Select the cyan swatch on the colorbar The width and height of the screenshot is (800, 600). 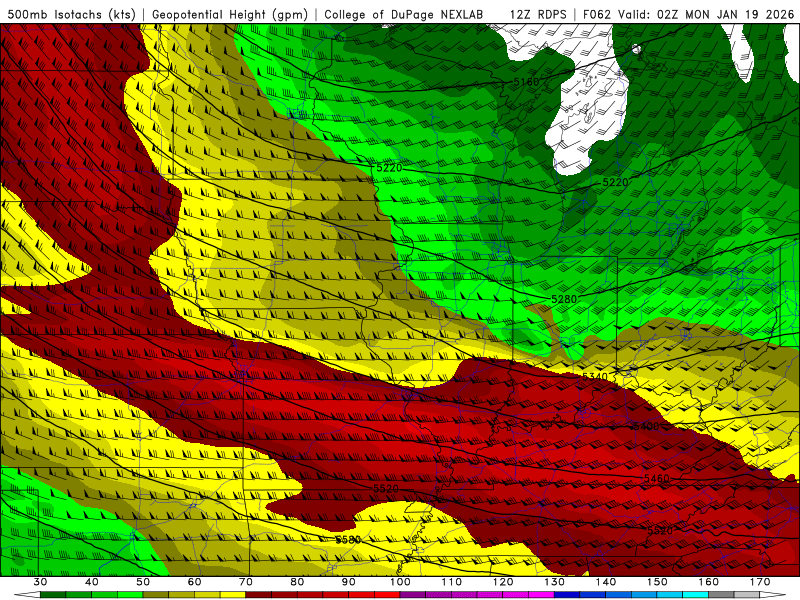click(695, 595)
